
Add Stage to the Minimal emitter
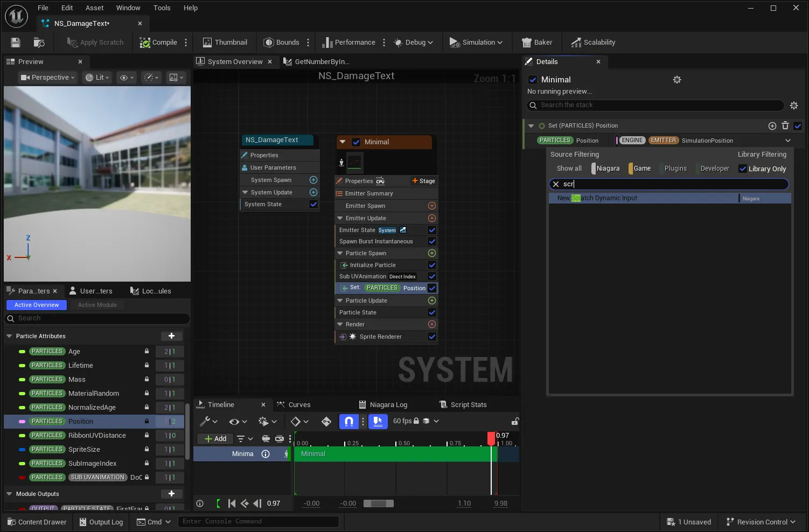[x=423, y=181]
